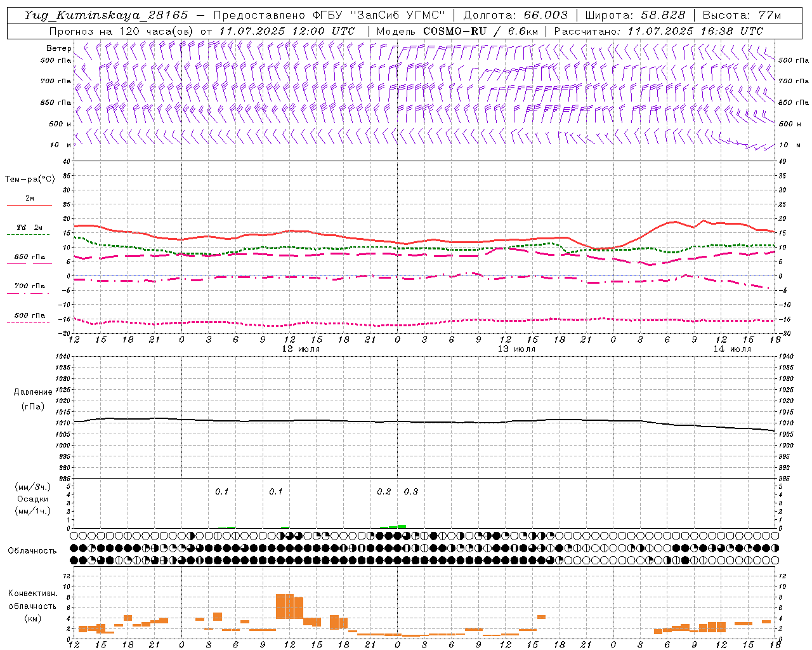The height and width of the screenshot is (650, 812).
Task: Select the forecast start time 11.07.2025 12:00 UTC
Action: [287, 31]
